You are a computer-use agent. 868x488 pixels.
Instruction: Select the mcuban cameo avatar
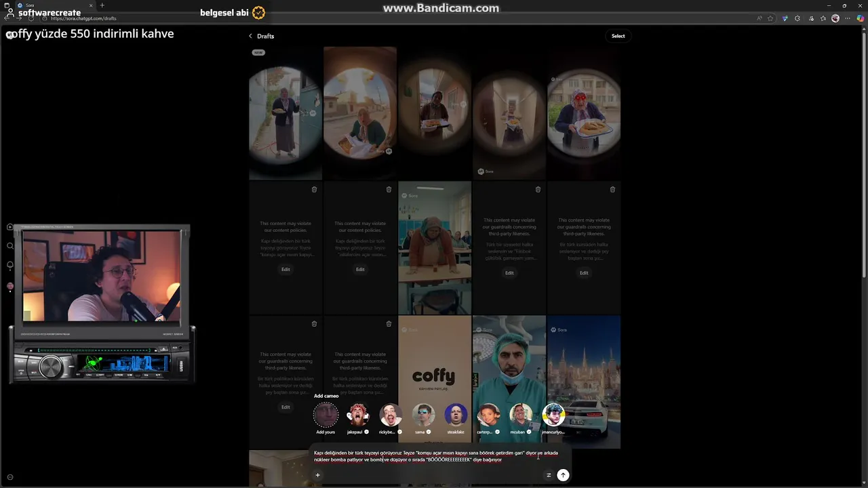pyautogui.click(x=521, y=415)
